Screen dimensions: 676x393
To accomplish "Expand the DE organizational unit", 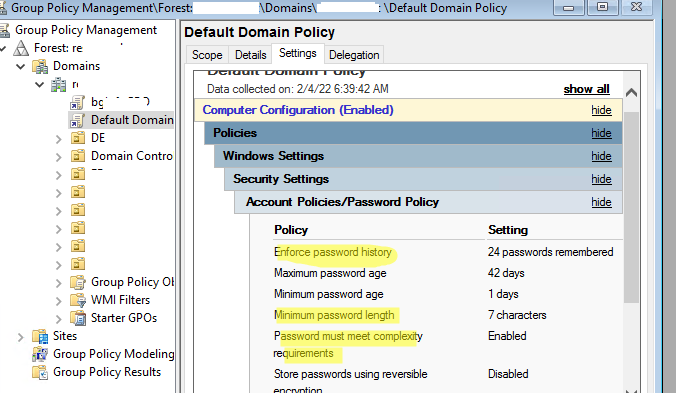I will tap(59, 139).
